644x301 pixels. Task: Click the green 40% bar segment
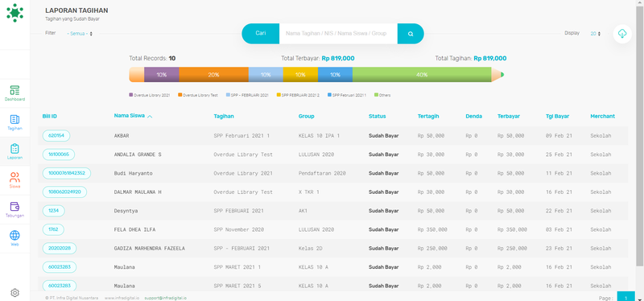tap(422, 75)
